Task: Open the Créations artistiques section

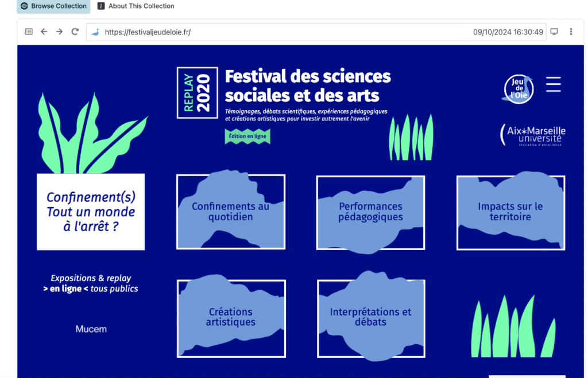Action: (x=230, y=317)
